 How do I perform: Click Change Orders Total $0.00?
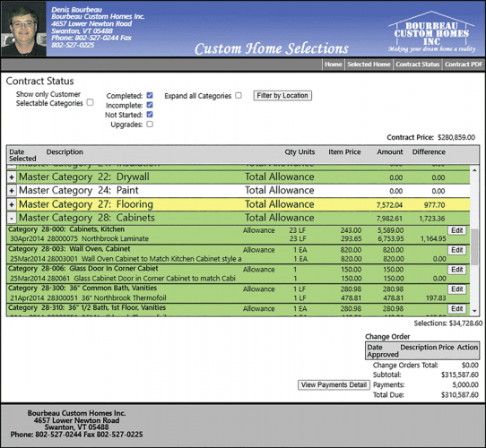pos(470,365)
